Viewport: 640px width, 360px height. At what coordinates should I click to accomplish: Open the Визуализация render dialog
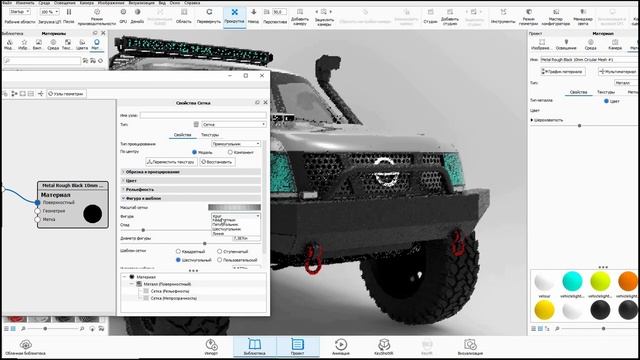[470, 347]
